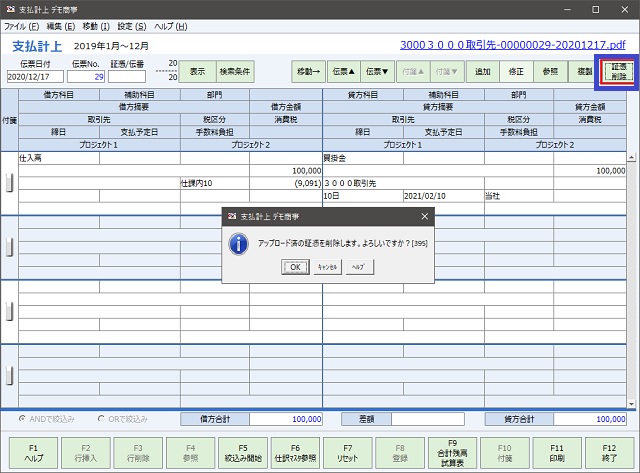Click OK in the delete confirmation dialog

[295, 267]
